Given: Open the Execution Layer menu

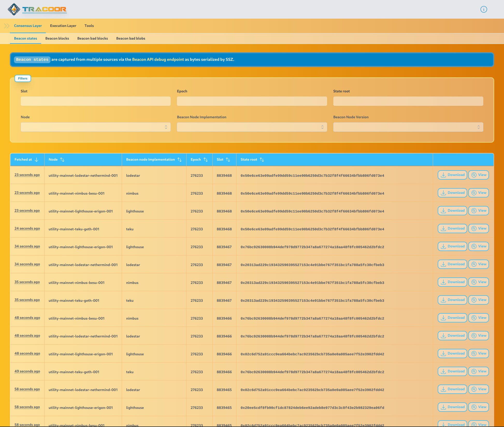Looking at the screenshot, I should point(63,26).
